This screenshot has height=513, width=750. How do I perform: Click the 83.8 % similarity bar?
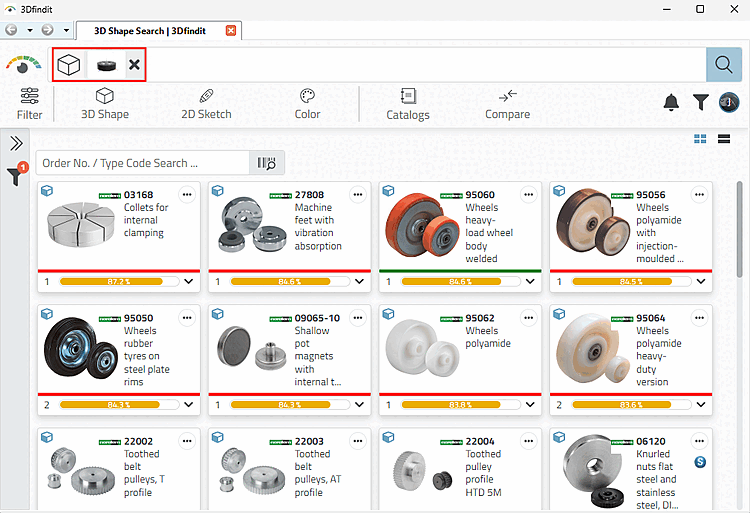460,405
